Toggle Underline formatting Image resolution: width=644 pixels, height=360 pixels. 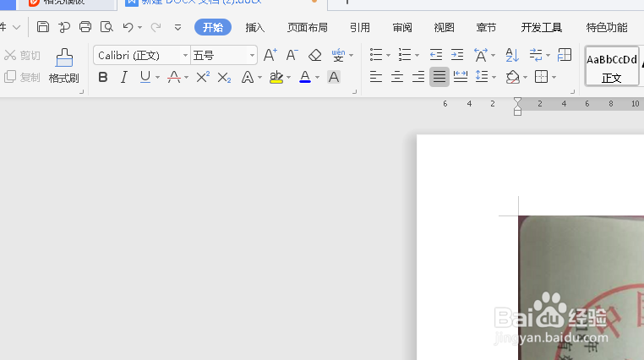pyautogui.click(x=145, y=77)
